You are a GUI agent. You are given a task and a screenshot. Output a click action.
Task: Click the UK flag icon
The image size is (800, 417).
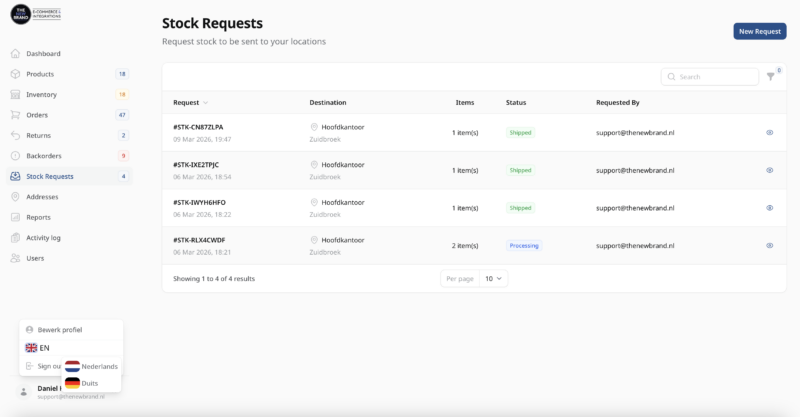[31, 348]
